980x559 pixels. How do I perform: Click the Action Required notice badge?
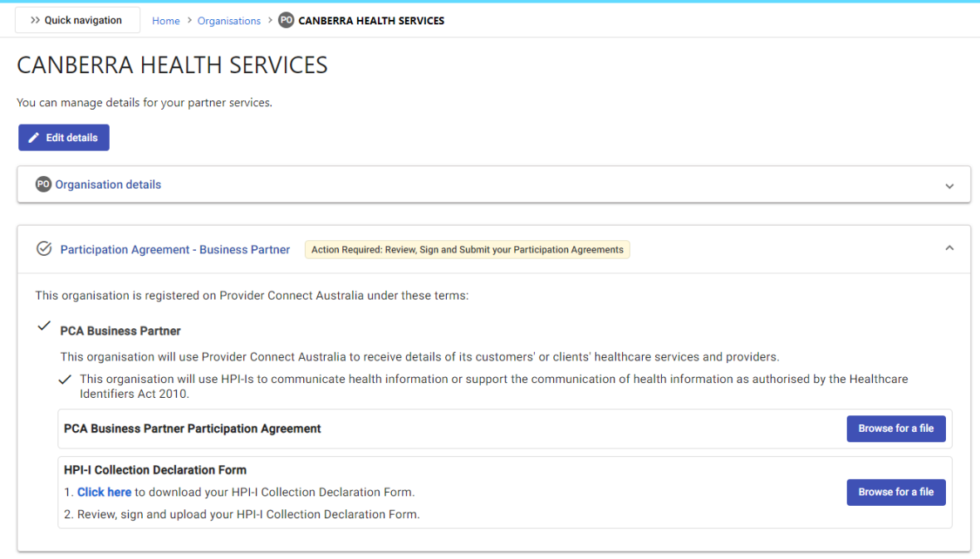[x=467, y=249]
